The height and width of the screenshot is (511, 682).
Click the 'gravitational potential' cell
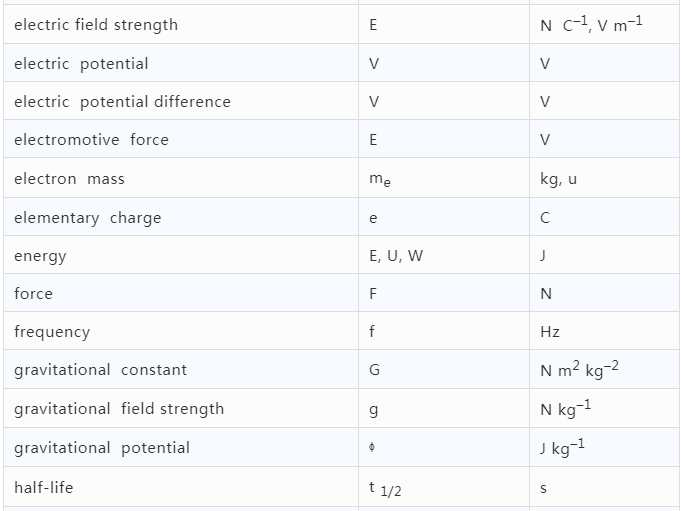(181, 448)
